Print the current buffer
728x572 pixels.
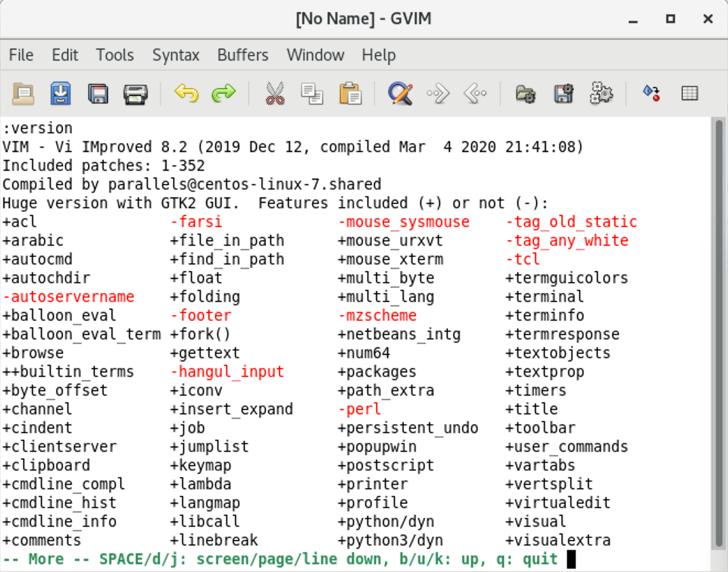pos(136,94)
